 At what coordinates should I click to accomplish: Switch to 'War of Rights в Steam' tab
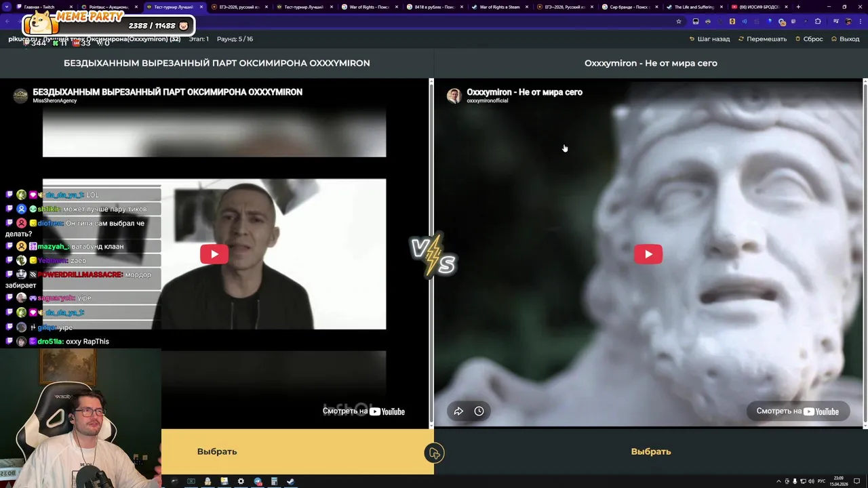[x=499, y=7]
